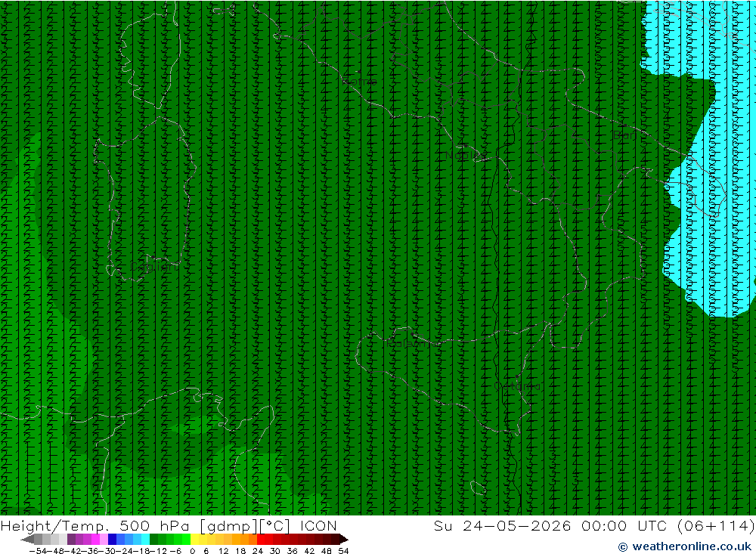This screenshot has width=756, height=554.
Task: Click the 0 label on the legend
Action: click(192, 550)
